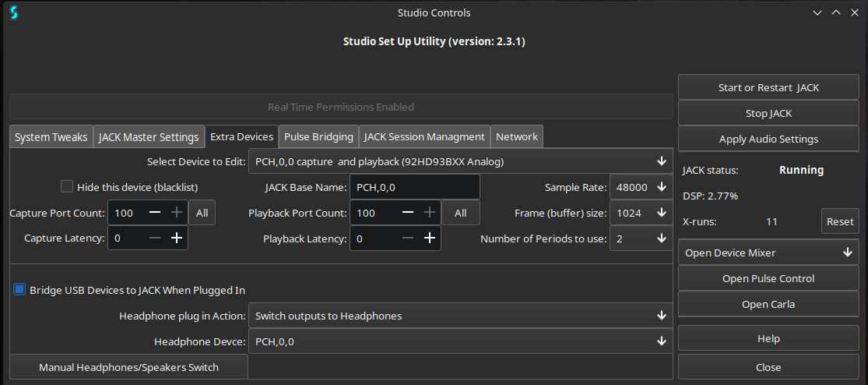Uncheck Bridge USB Devices to JACK
Image resolution: width=868 pixels, height=385 pixels.
pyautogui.click(x=20, y=290)
